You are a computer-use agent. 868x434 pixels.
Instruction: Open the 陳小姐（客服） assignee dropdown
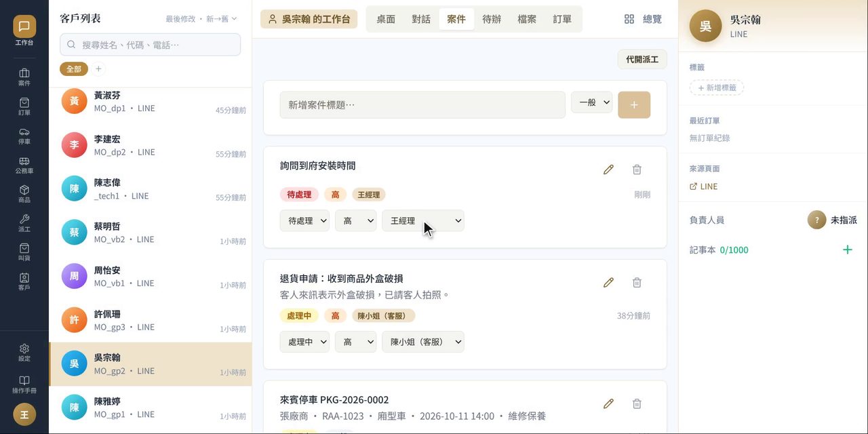(x=423, y=342)
